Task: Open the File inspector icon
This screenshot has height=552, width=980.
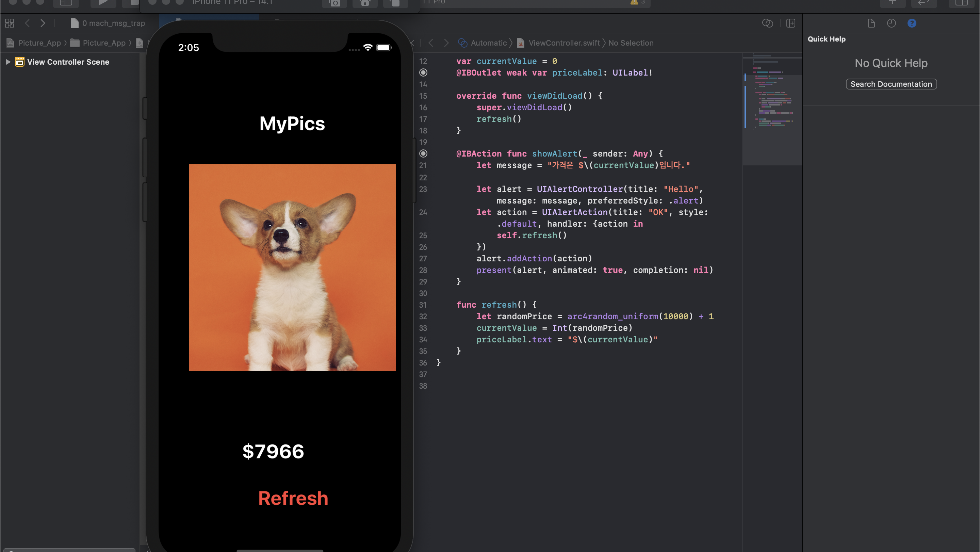Action: (x=871, y=23)
